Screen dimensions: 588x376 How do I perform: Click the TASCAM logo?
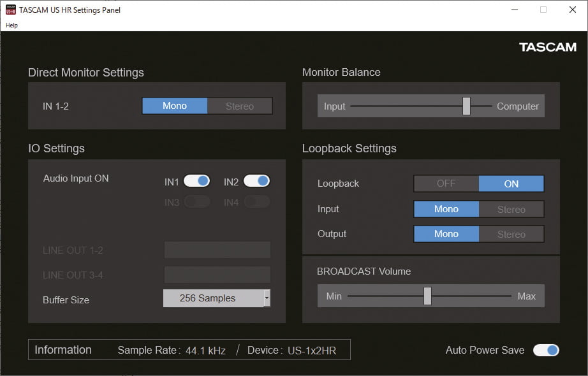[x=547, y=47]
